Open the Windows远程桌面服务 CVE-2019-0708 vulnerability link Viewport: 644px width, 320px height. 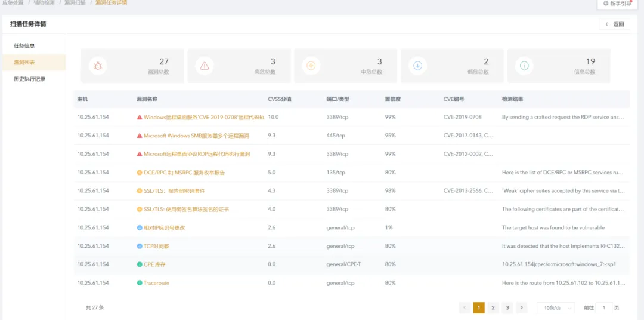pyautogui.click(x=204, y=117)
